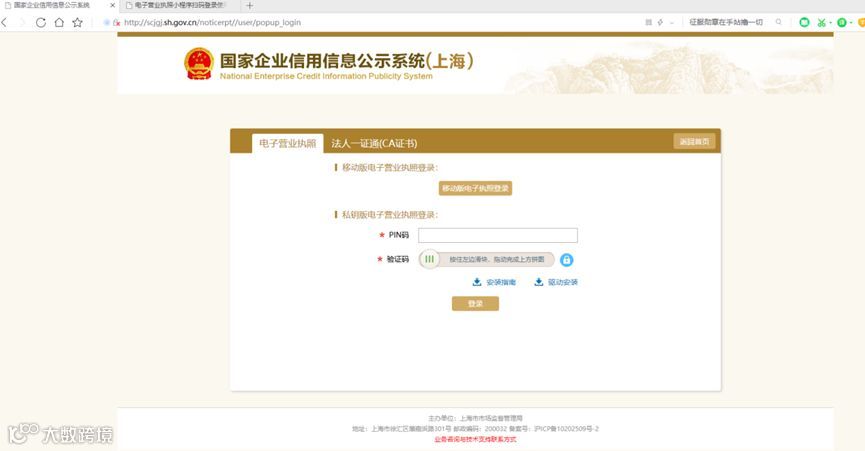Focus the PIN码 input field
Image resolution: width=865 pixels, height=451 pixels.
pyautogui.click(x=498, y=235)
